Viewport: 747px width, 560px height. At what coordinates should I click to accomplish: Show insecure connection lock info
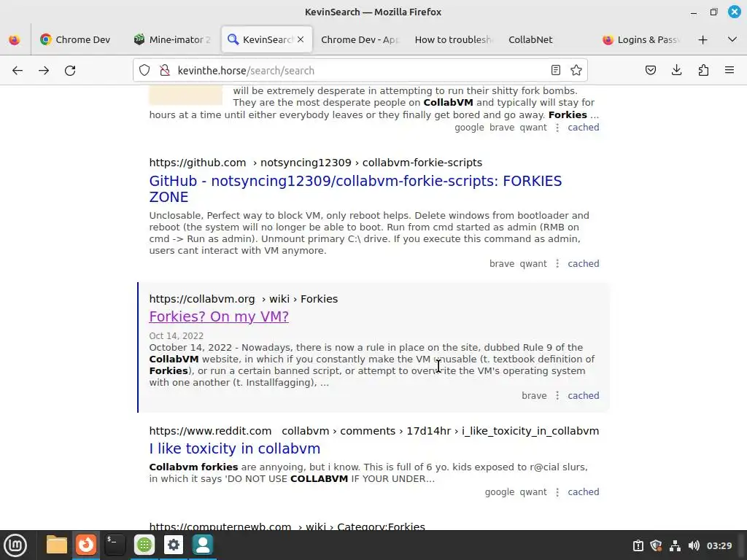coord(165,71)
